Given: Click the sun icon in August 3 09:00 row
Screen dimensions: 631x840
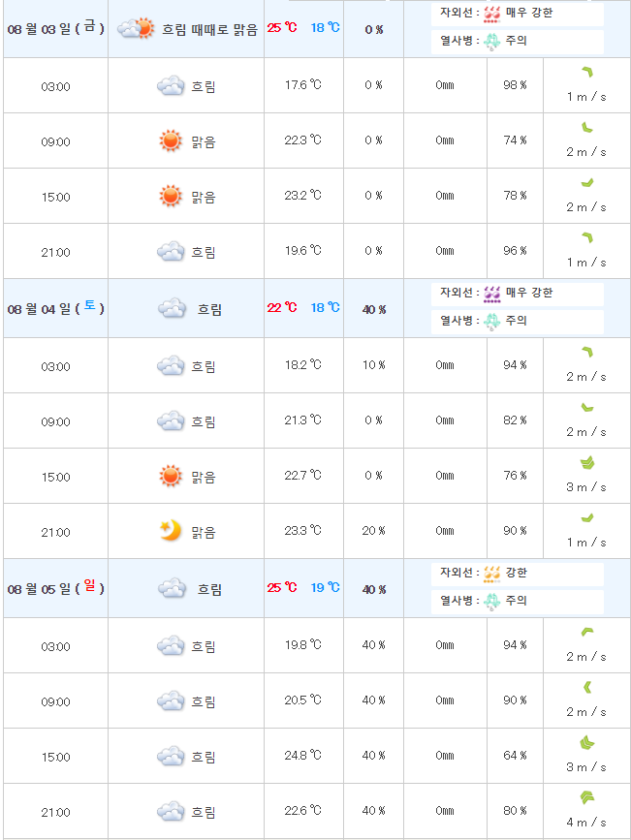Looking at the screenshot, I should pos(171,141).
